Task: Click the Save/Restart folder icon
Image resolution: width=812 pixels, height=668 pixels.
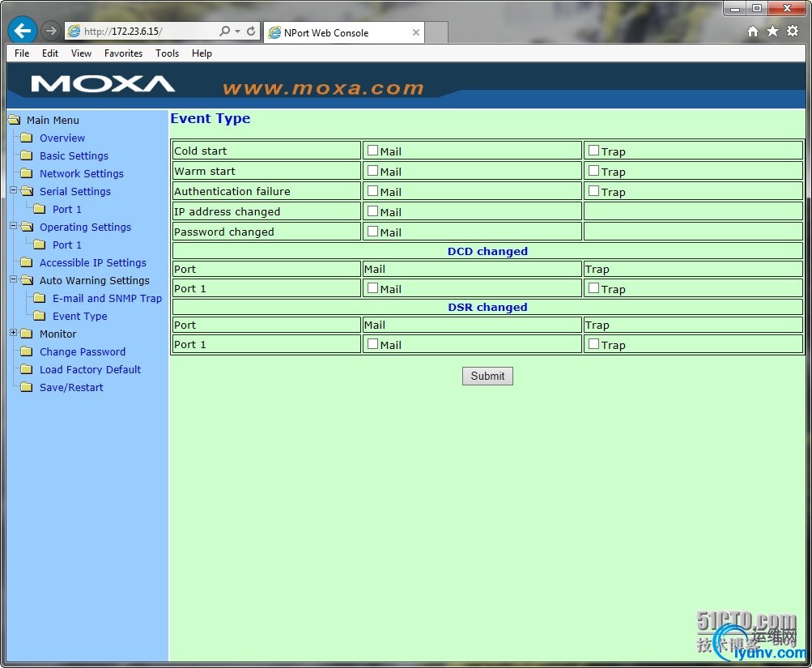Action: (x=27, y=387)
